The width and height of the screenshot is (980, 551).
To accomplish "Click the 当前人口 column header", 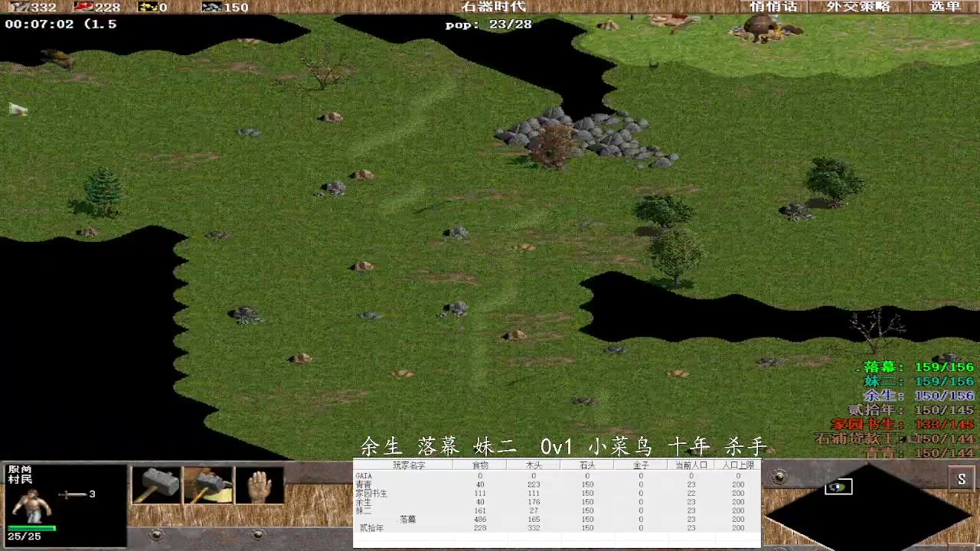I will [x=691, y=465].
